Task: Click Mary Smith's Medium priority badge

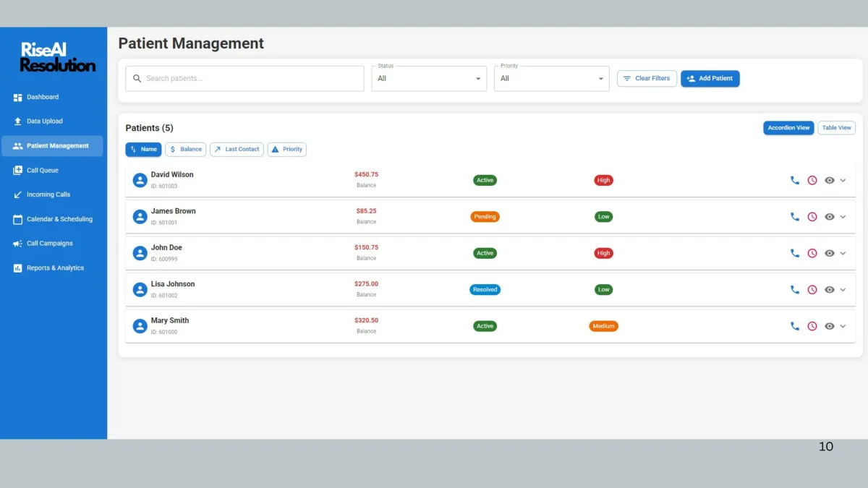Action: pos(603,326)
